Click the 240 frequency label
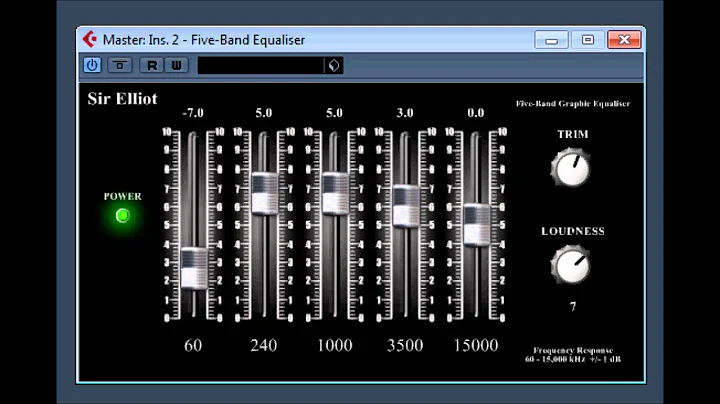The width and height of the screenshot is (720, 404). [x=264, y=345]
